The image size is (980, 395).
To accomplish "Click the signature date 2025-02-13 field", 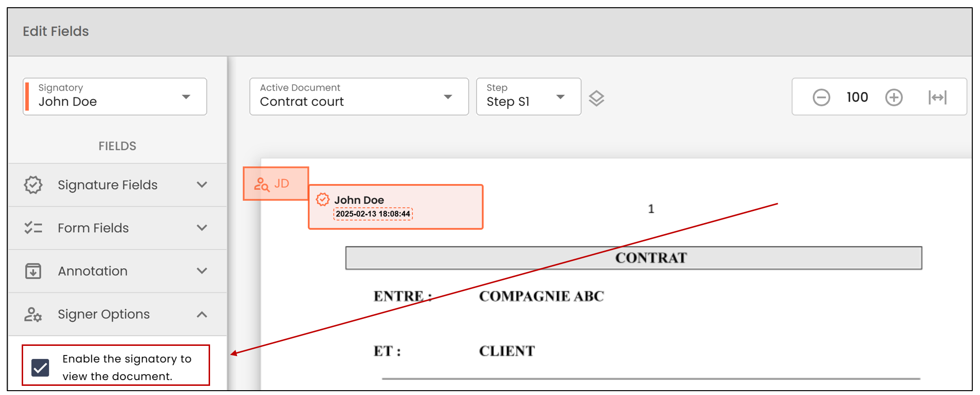I will point(373,214).
